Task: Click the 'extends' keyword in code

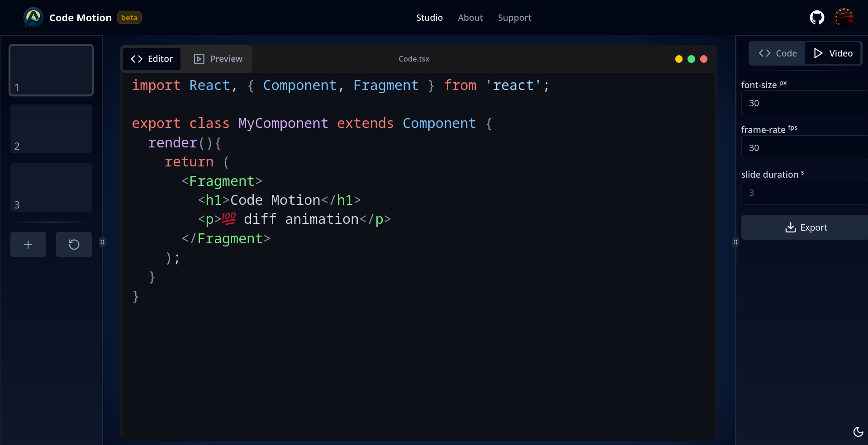Action: coord(365,123)
